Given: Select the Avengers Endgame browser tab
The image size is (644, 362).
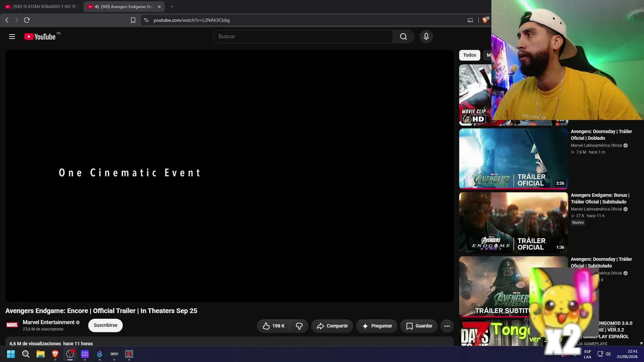Looking at the screenshot, I should [x=124, y=7].
